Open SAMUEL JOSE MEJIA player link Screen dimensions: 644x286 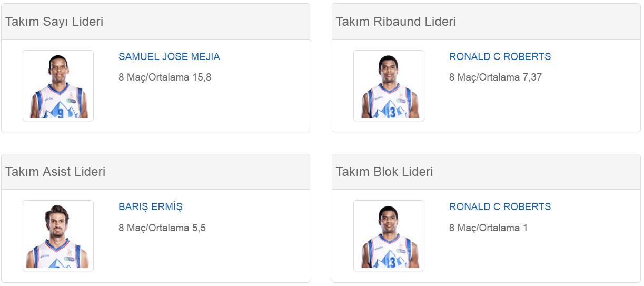[169, 57]
